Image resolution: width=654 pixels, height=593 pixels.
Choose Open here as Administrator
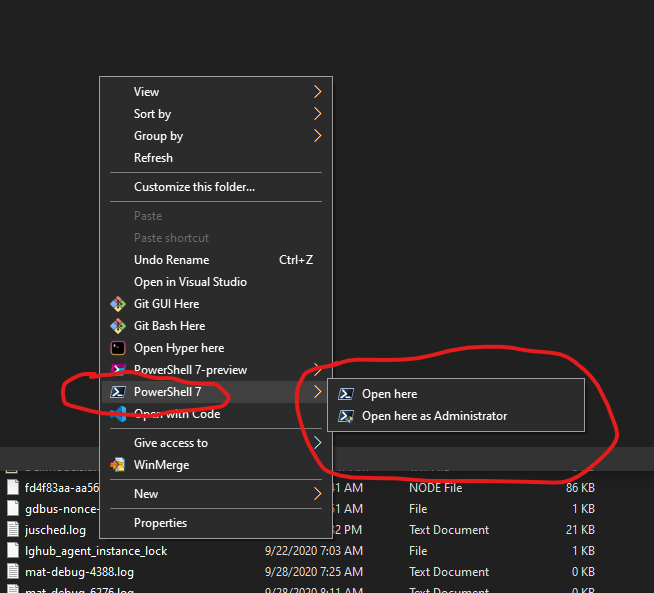[456, 416]
